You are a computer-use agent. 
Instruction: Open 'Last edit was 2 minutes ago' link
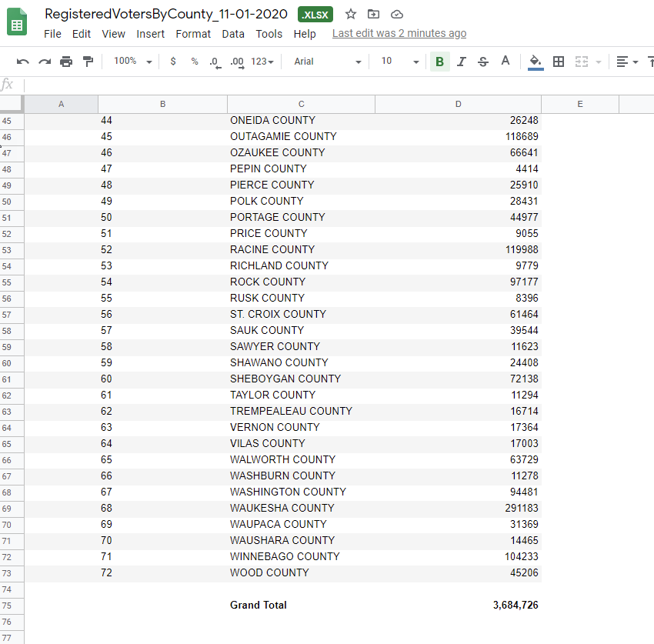click(x=399, y=33)
